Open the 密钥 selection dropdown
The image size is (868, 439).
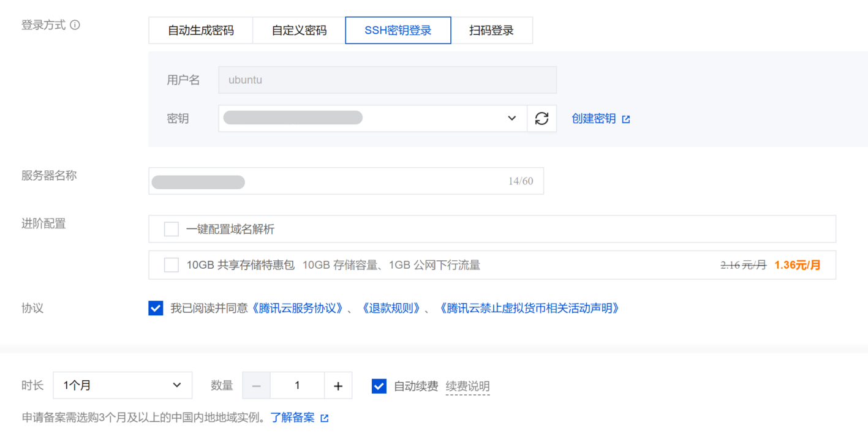tap(372, 118)
